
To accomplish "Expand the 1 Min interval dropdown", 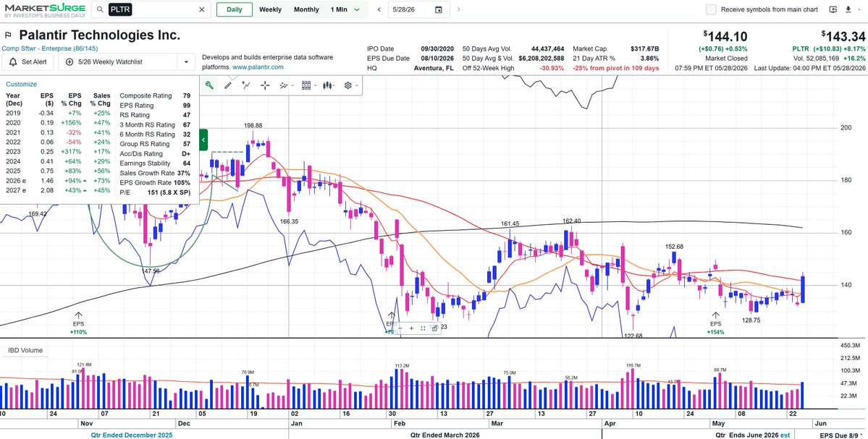I will click(x=357, y=9).
